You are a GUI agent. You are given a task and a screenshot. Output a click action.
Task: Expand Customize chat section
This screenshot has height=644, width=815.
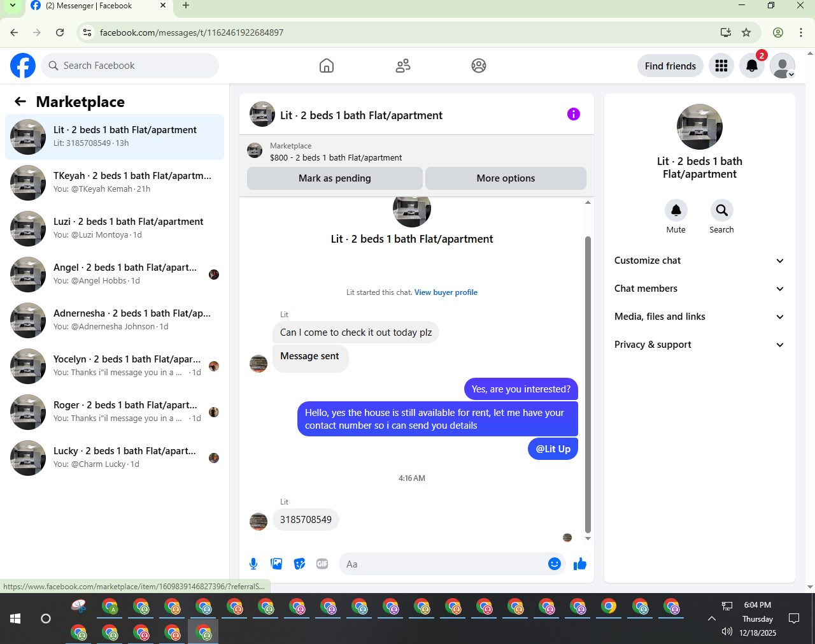(x=700, y=261)
